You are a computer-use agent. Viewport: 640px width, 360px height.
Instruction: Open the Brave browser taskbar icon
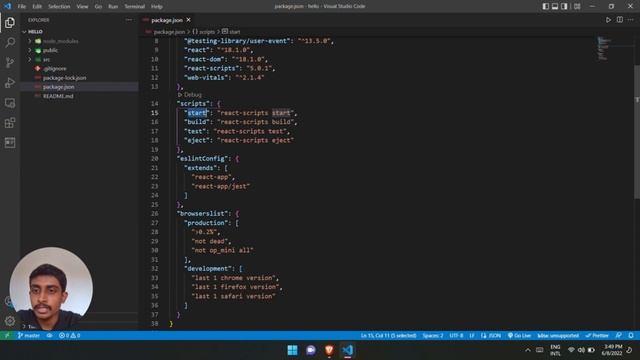click(329, 350)
